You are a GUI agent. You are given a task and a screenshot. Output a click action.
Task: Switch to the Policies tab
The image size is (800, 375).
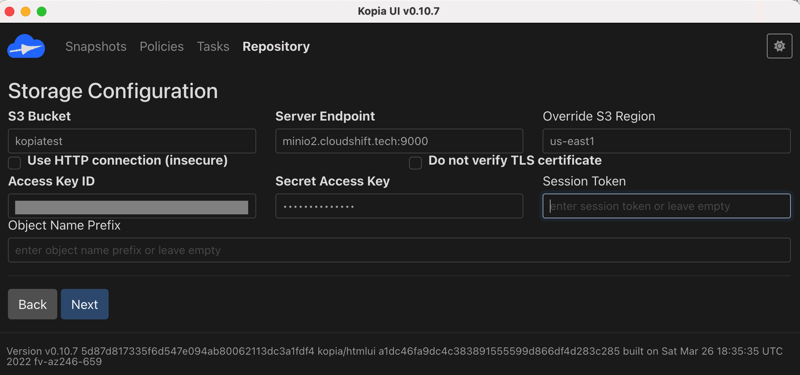[162, 46]
